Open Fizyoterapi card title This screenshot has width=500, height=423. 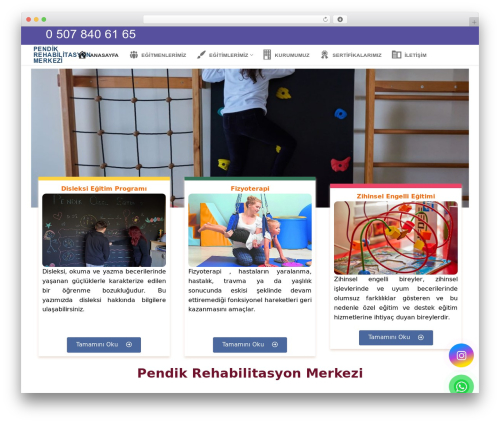click(250, 189)
